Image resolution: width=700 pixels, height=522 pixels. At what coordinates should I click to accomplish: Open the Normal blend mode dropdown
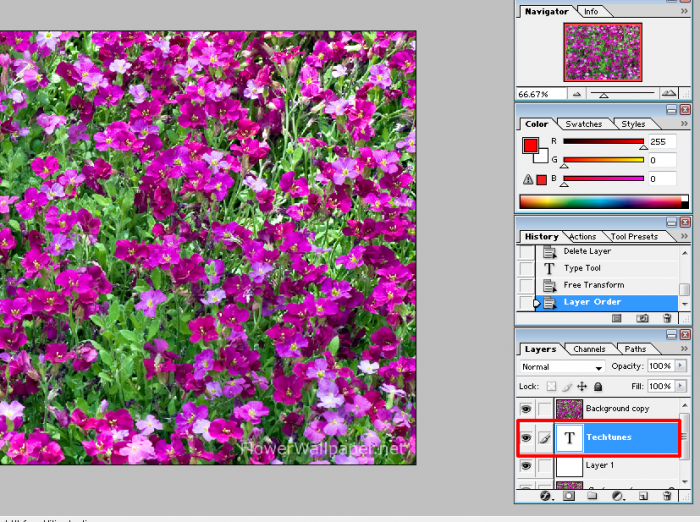click(562, 367)
